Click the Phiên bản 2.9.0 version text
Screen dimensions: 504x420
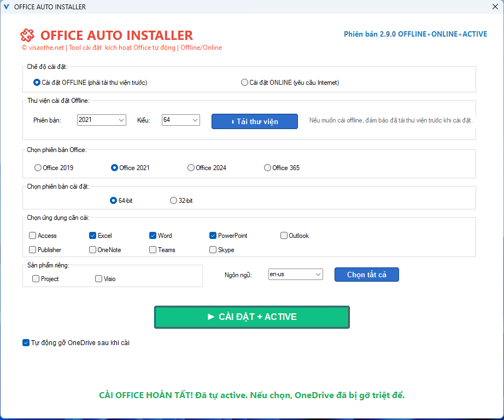pyautogui.click(x=415, y=34)
